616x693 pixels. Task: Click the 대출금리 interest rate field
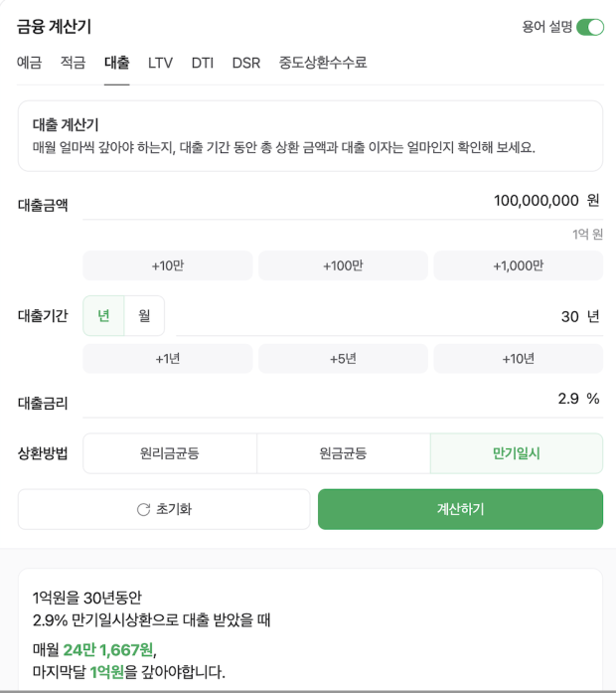click(x=343, y=399)
